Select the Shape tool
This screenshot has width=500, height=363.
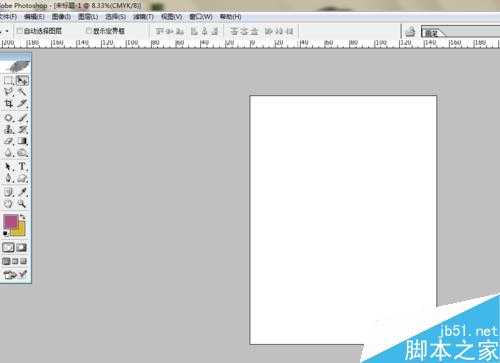(x=22, y=178)
